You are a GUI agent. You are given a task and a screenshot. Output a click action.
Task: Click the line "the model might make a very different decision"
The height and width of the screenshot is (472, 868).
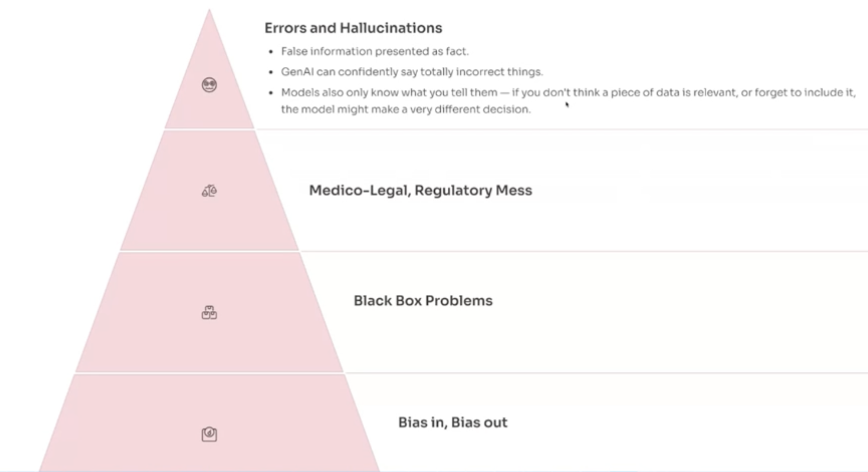coord(405,110)
